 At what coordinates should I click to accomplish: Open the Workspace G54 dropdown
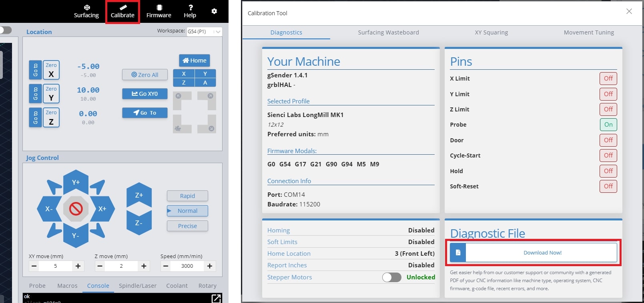click(x=204, y=32)
